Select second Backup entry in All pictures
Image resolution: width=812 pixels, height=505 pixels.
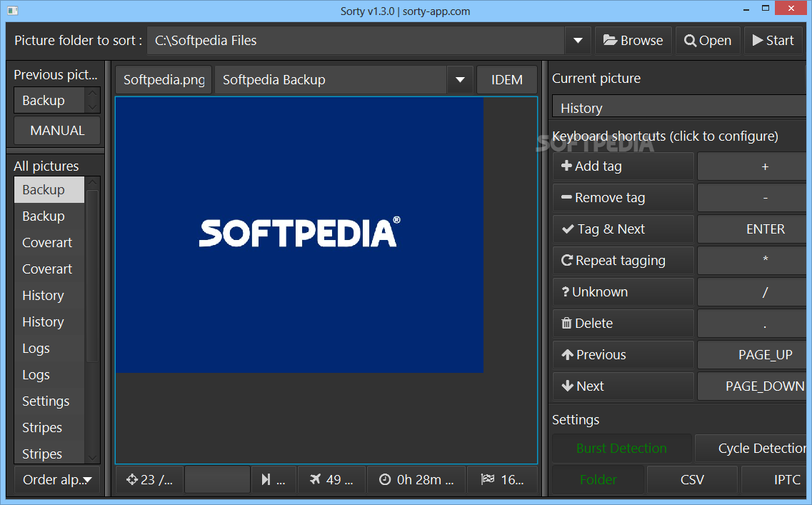tap(49, 216)
